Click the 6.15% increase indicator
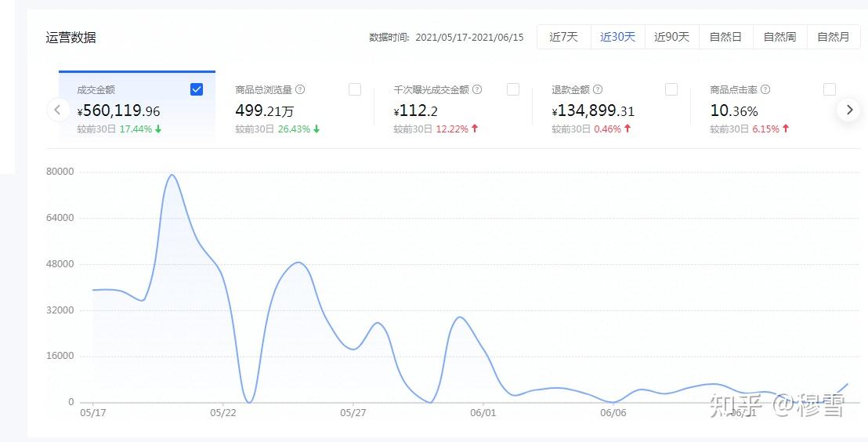The height and width of the screenshot is (442, 868). (x=771, y=129)
